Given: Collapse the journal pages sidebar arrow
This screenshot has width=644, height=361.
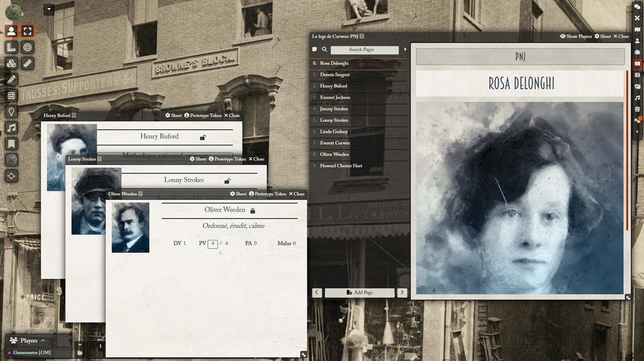Looking at the screenshot, I should (x=405, y=49).
